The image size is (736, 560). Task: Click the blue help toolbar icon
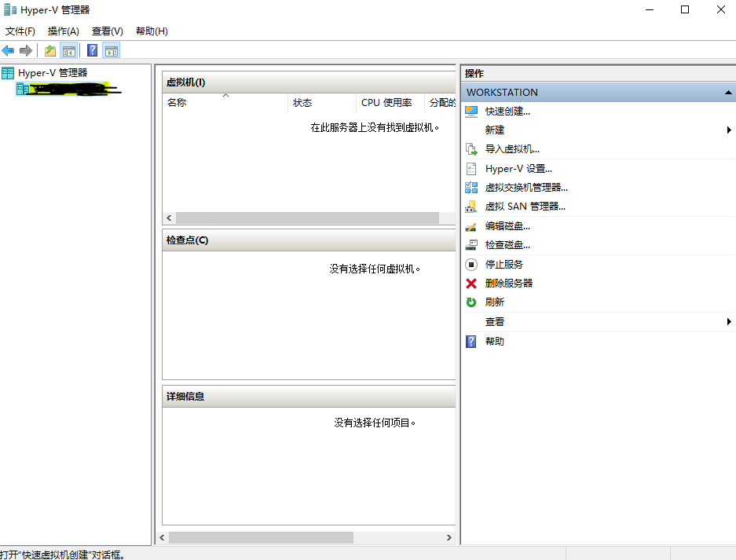point(93,50)
